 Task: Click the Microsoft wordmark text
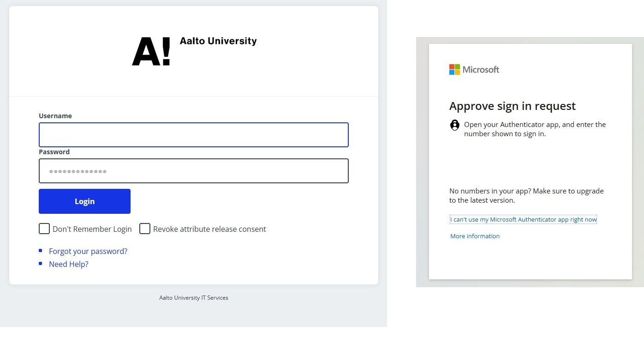(481, 70)
